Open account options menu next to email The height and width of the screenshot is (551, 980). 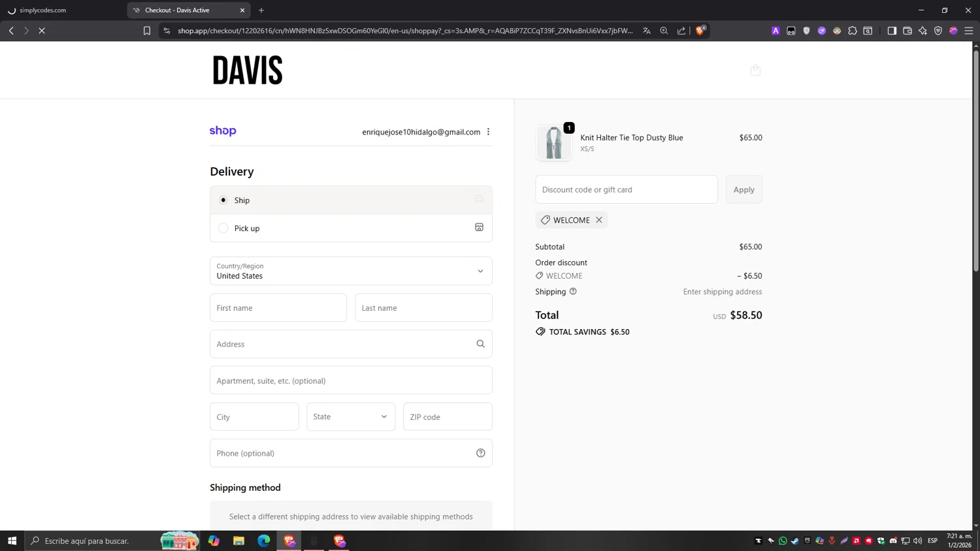click(488, 132)
